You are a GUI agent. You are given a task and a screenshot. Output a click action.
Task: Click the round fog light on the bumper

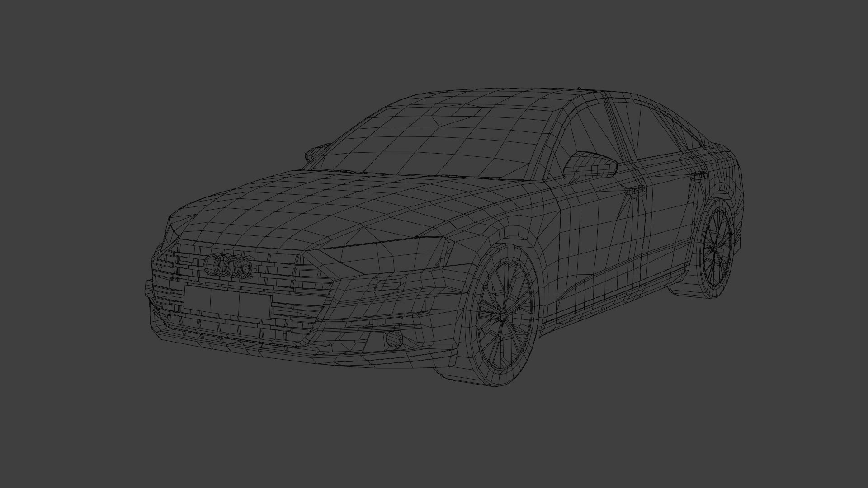point(394,339)
